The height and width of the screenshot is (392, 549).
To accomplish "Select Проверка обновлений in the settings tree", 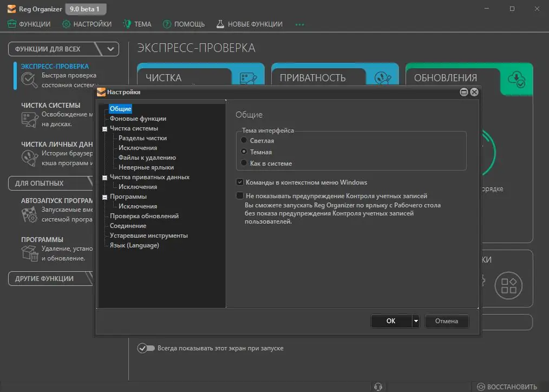I will tap(144, 216).
